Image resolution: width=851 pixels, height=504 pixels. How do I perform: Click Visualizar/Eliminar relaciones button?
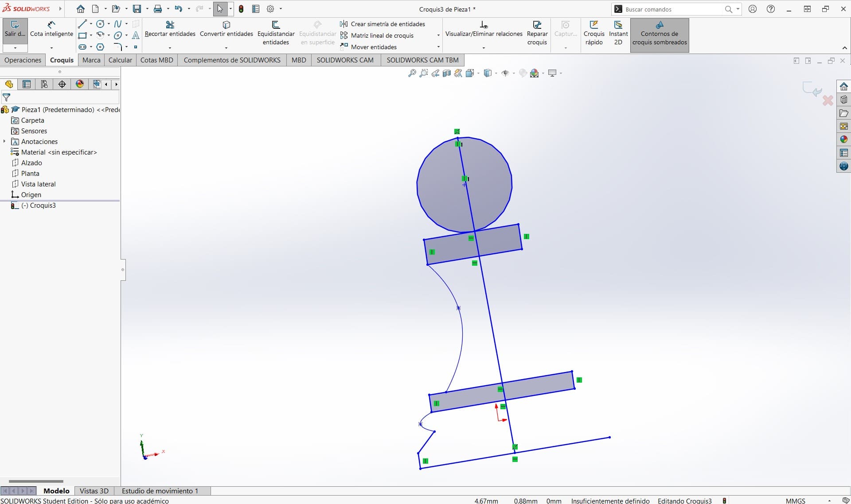tap(484, 29)
